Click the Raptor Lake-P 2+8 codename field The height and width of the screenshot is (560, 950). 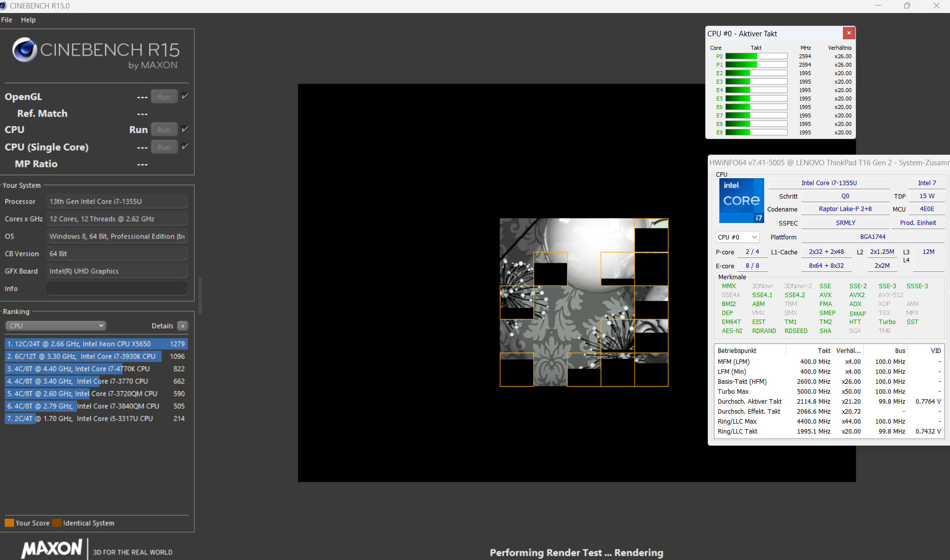click(x=845, y=209)
